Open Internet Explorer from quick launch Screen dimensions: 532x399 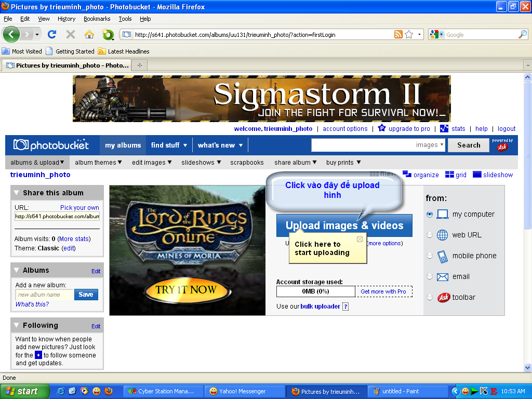pyautogui.click(x=61, y=391)
